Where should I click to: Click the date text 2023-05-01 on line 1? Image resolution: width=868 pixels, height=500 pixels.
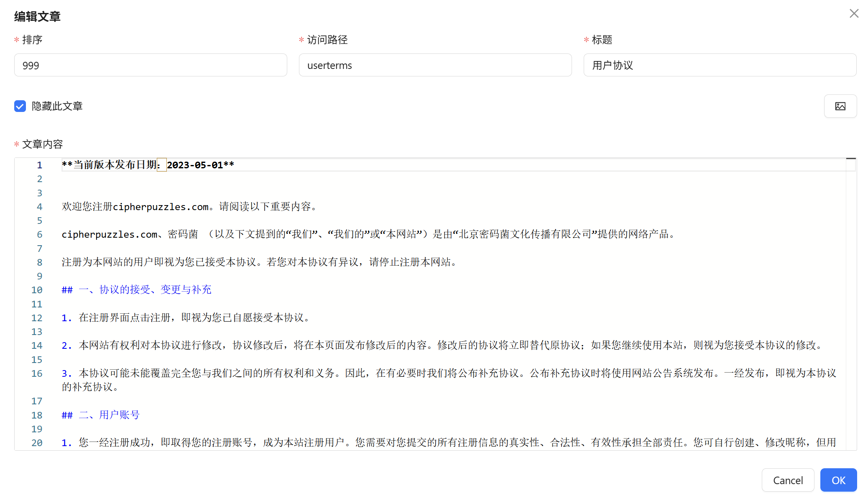195,165
